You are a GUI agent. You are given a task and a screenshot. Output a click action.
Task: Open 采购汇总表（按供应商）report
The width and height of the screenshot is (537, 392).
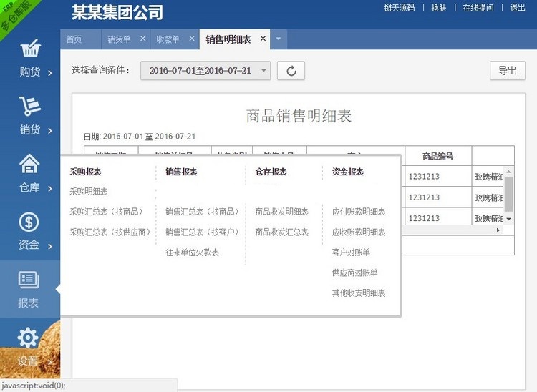point(110,232)
